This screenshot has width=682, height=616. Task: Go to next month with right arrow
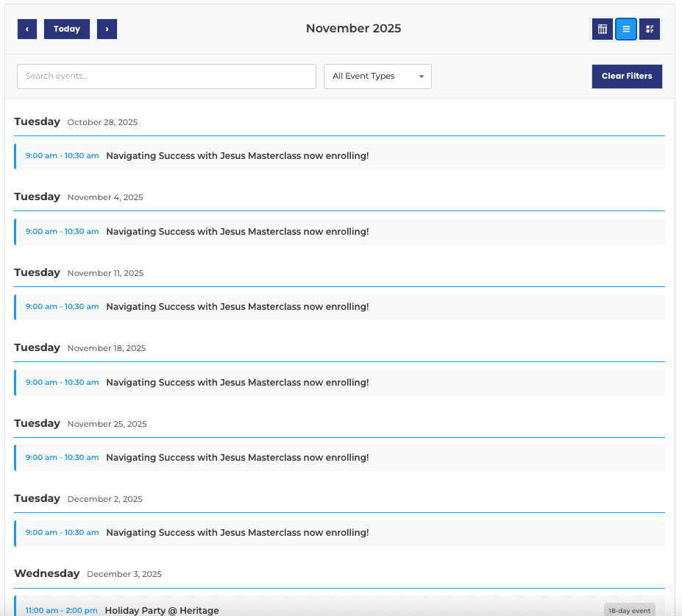[x=107, y=29]
